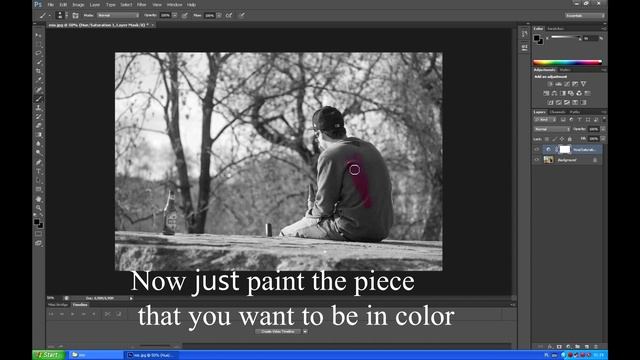
Task: Open the brush Mode dropdown
Action: (118, 16)
